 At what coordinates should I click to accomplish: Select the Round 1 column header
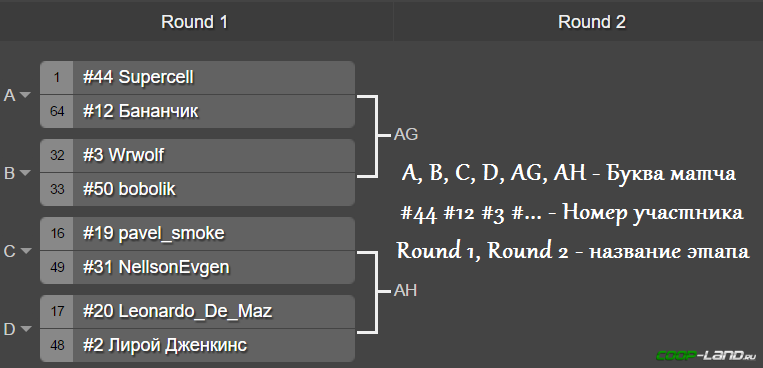coord(195,22)
